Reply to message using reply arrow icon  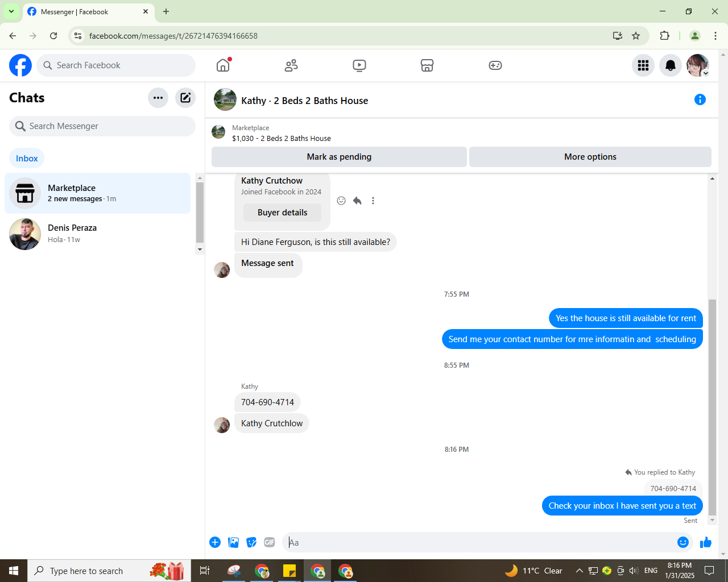tap(357, 201)
